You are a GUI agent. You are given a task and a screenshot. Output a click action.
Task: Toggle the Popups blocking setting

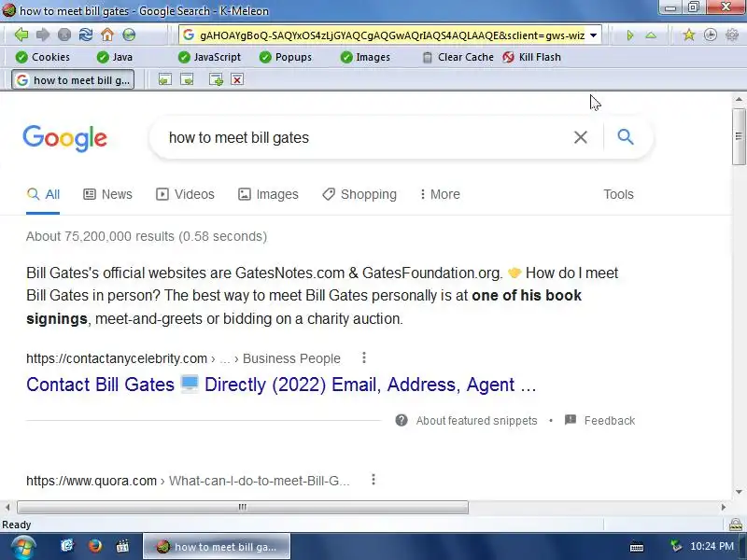pos(286,57)
